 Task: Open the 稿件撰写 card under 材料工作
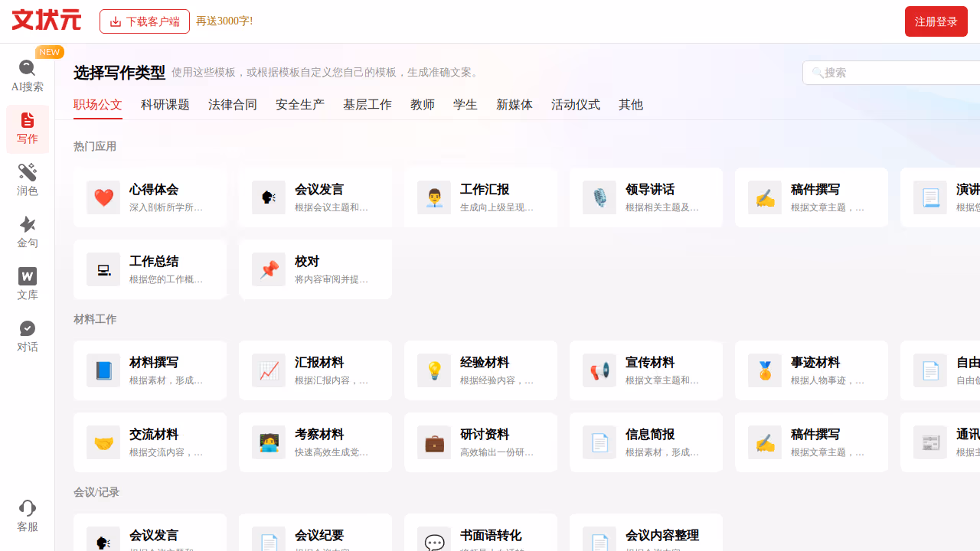[x=812, y=442]
